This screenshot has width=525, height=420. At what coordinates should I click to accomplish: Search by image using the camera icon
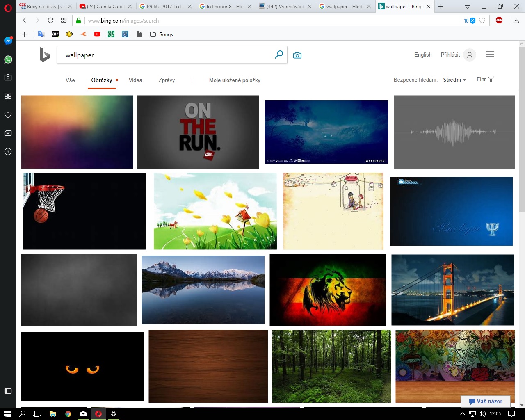[297, 55]
